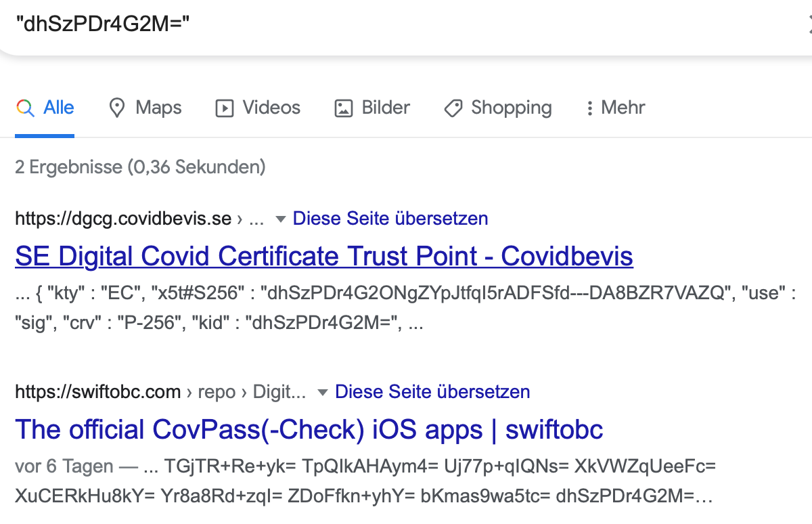
Task: Translate the covidbevis.se result page
Action: (390, 219)
